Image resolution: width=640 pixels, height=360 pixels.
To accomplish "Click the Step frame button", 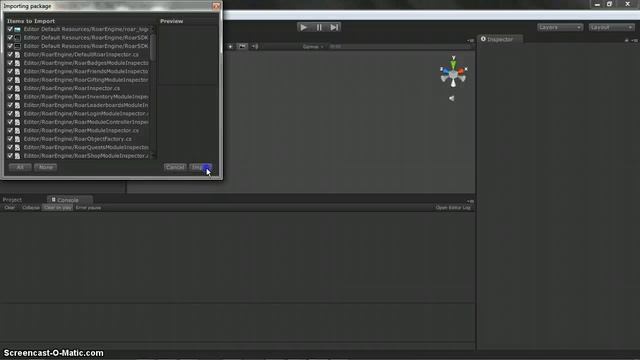I will [334, 27].
